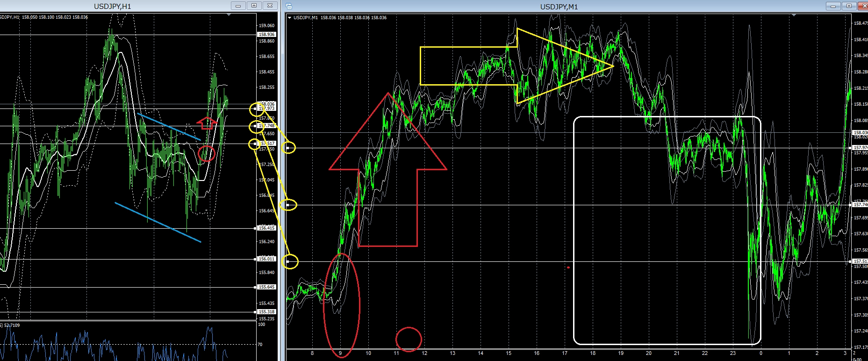This screenshot has width=868, height=361.
Task: Click the RSI level 70 label
Action: 260,345
